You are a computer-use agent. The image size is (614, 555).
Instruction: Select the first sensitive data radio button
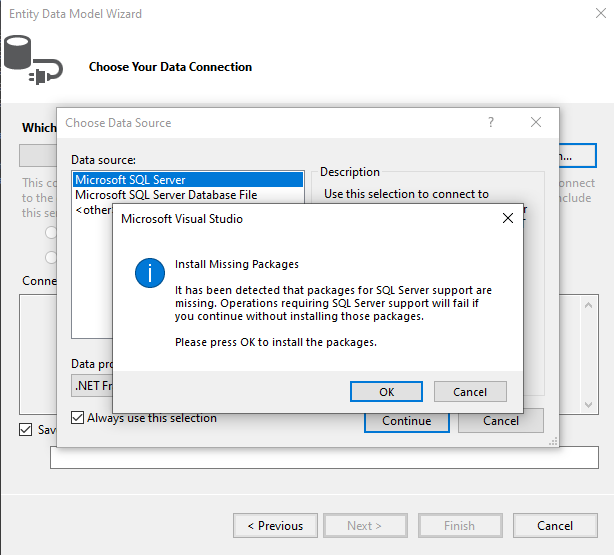tap(50, 232)
